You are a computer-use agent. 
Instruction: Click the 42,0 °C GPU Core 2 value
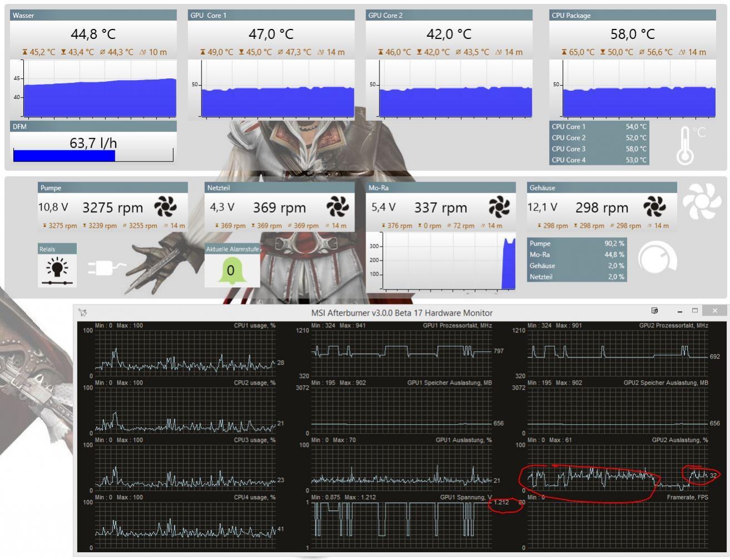click(449, 34)
